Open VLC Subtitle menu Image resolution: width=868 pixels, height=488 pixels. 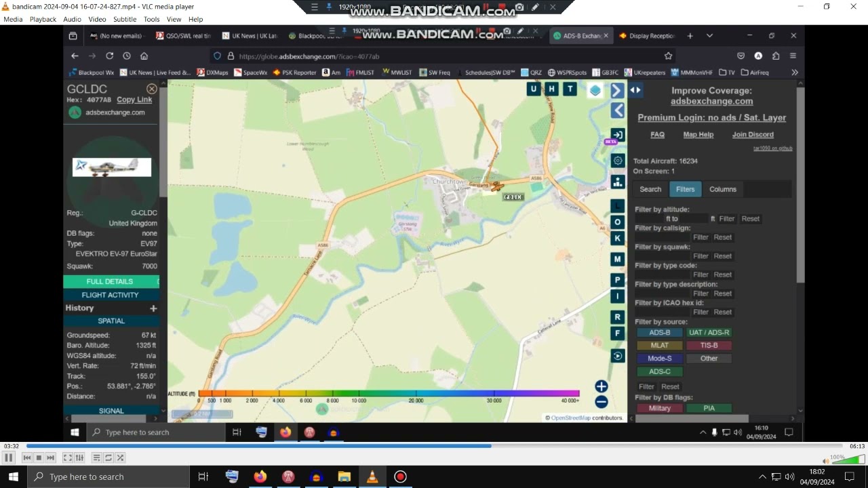tap(125, 19)
